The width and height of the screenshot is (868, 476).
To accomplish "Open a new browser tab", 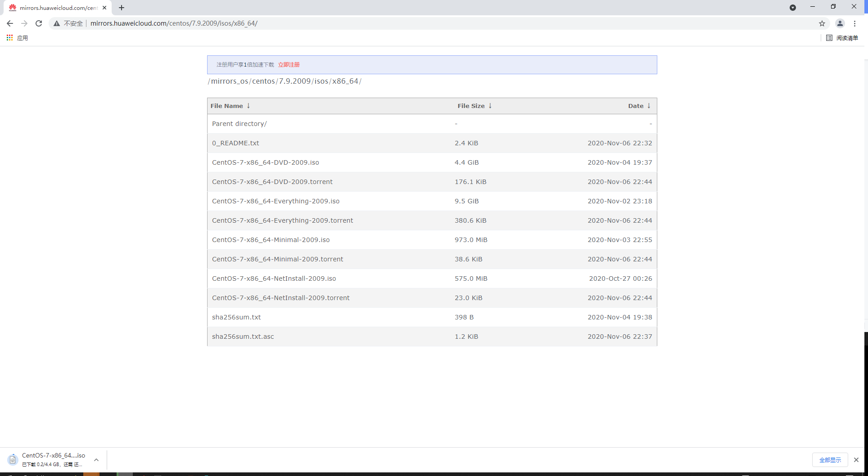I will tap(122, 8).
